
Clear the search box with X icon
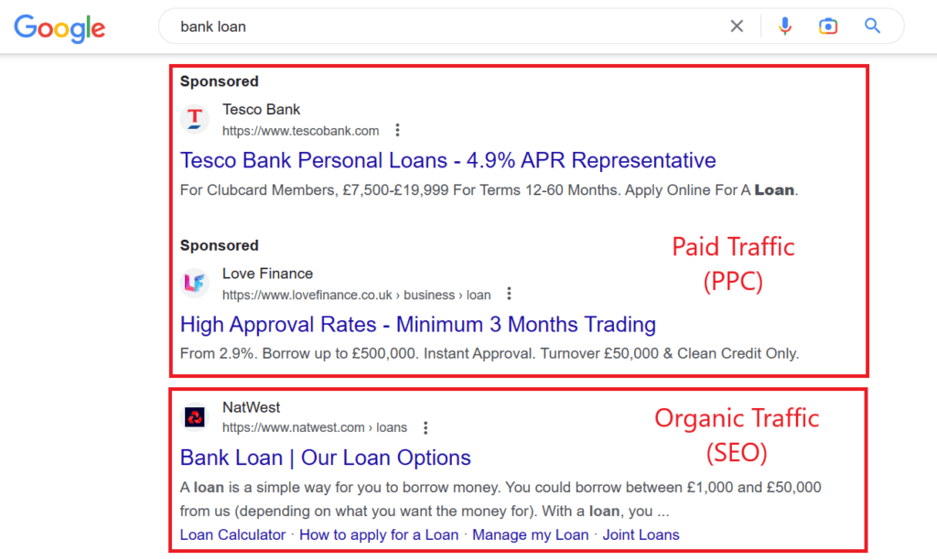point(737,27)
